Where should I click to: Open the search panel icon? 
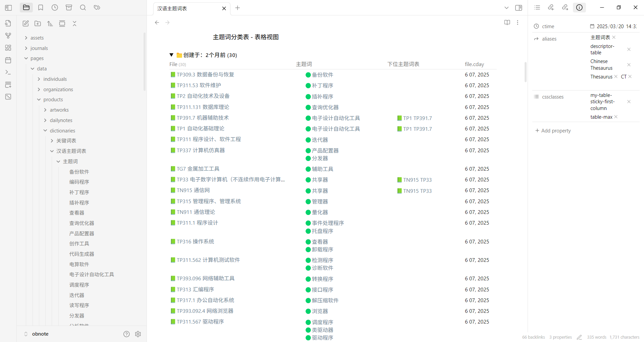point(83,8)
